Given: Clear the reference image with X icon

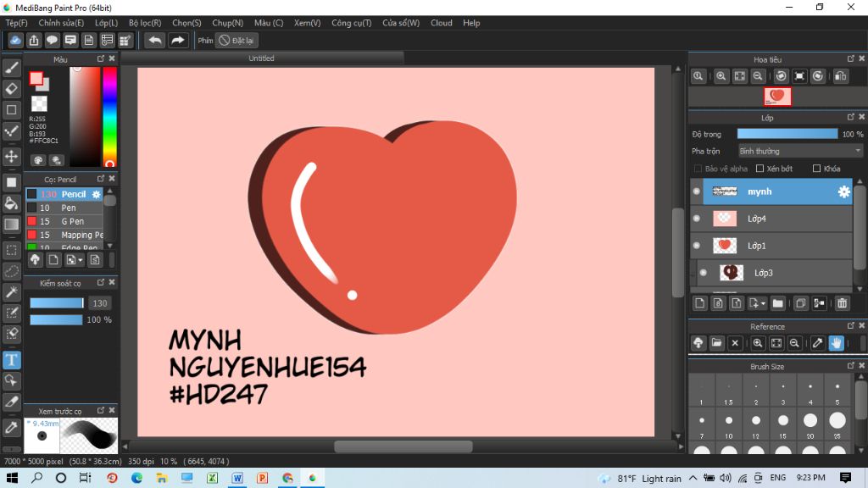Looking at the screenshot, I should click(x=735, y=343).
